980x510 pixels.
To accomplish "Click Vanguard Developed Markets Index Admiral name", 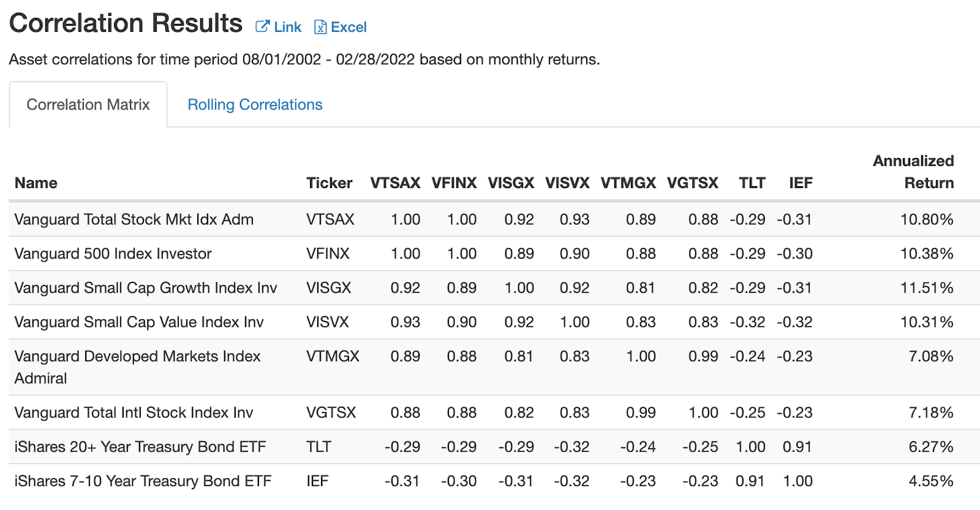I will [137, 367].
